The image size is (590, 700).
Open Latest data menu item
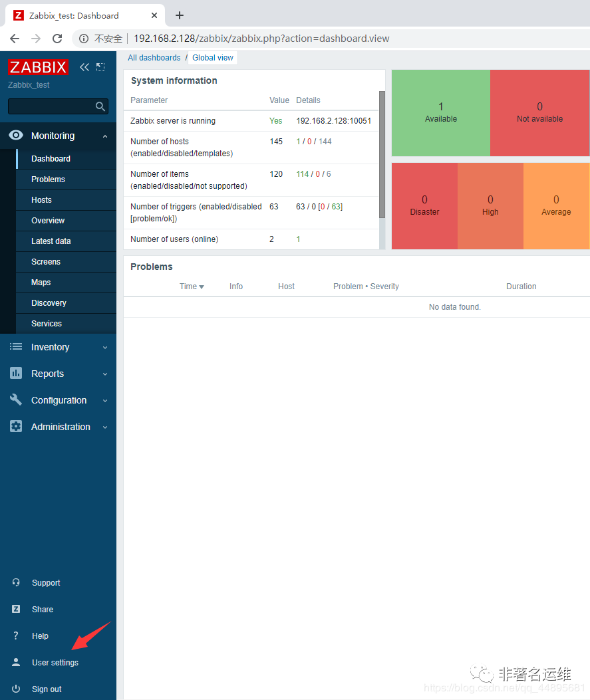pyautogui.click(x=66, y=241)
